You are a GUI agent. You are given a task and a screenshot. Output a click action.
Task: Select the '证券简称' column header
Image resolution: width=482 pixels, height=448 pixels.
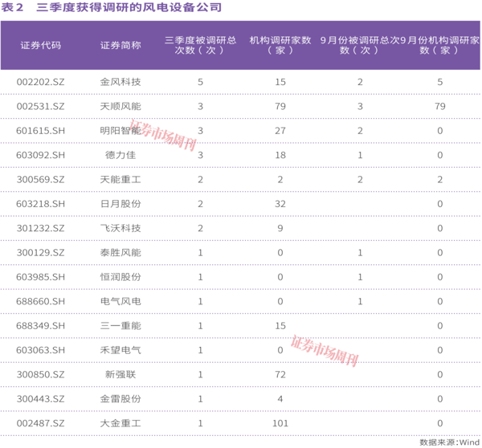[x=120, y=46]
